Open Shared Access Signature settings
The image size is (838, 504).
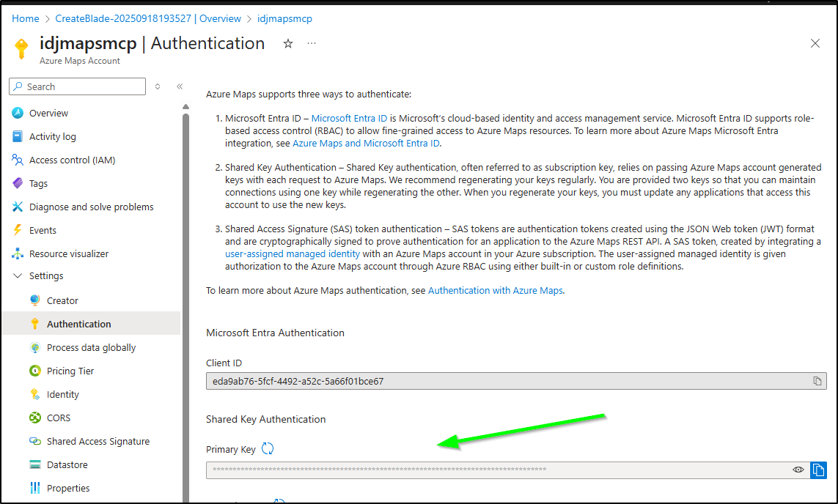coord(98,441)
